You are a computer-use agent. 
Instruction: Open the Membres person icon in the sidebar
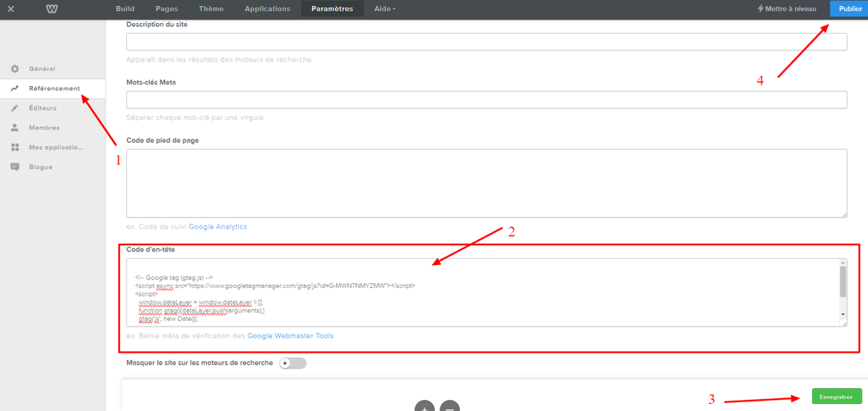tap(15, 128)
